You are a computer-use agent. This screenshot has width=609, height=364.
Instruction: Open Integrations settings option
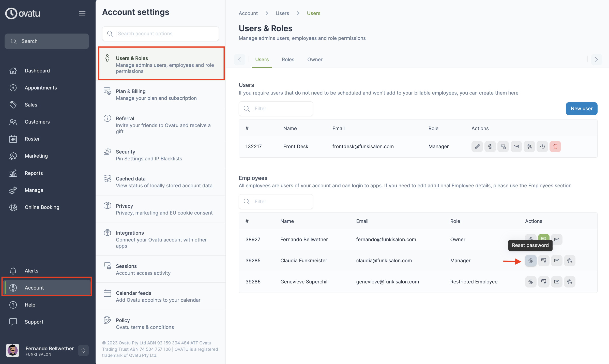point(160,239)
